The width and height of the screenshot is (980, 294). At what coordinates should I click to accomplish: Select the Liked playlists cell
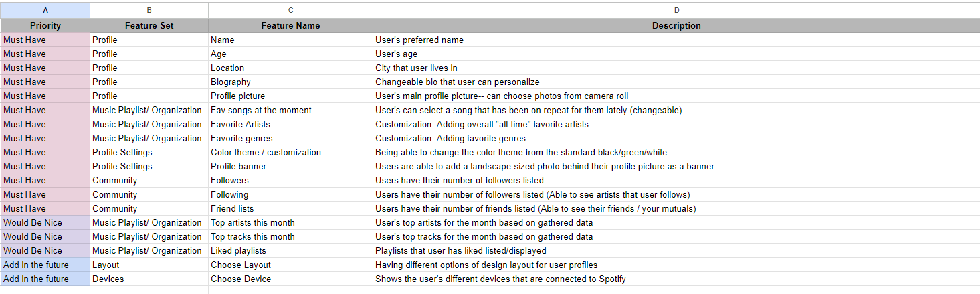point(290,250)
